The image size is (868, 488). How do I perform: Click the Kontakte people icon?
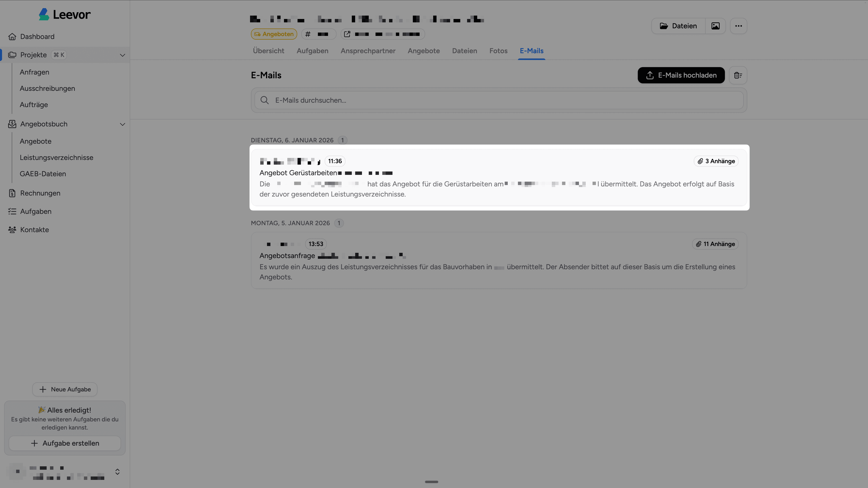[x=12, y=229]
